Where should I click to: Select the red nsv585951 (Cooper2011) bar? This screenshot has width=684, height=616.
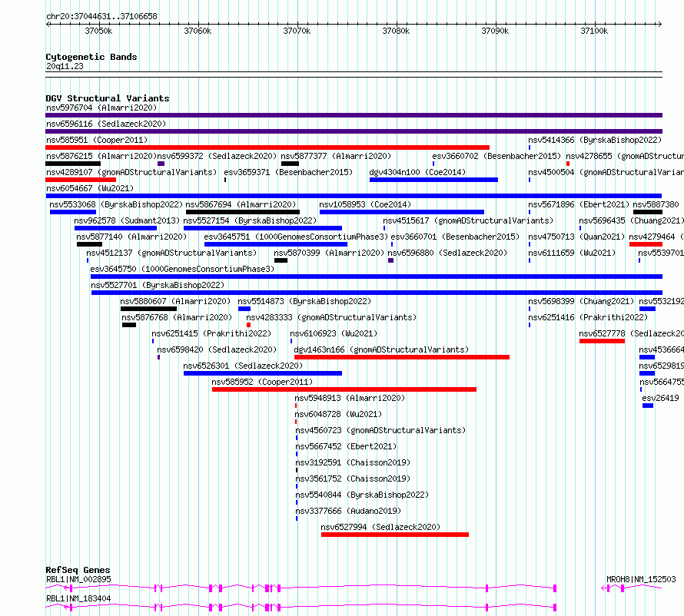coord(267,147)
